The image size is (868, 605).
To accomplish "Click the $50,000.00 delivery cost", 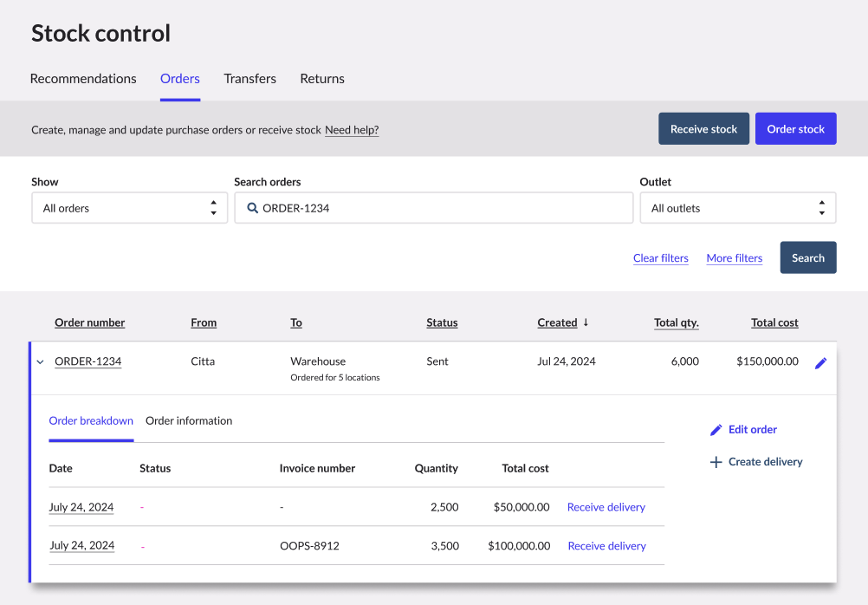I will 521,507.
